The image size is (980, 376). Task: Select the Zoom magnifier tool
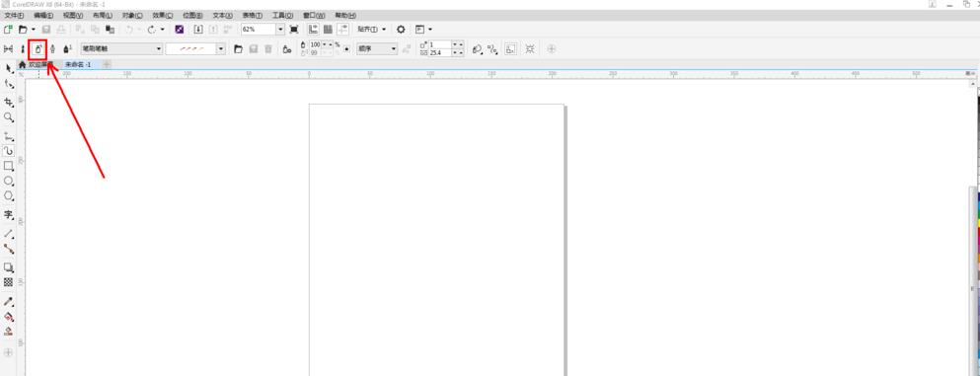click(8, 116)
